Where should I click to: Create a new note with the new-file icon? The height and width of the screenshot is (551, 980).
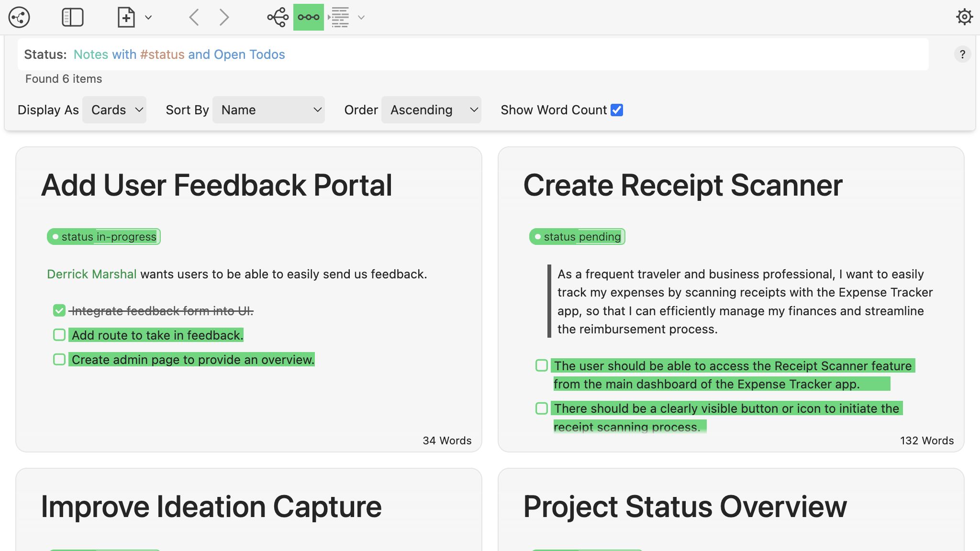point(125,17)
